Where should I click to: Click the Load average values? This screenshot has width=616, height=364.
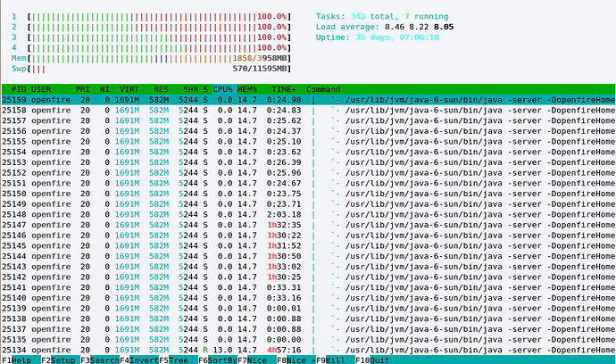tap(420, 27)
